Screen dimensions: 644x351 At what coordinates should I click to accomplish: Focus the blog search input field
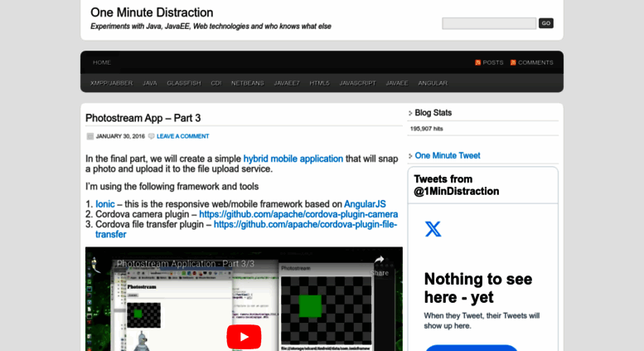click(489, 23)
